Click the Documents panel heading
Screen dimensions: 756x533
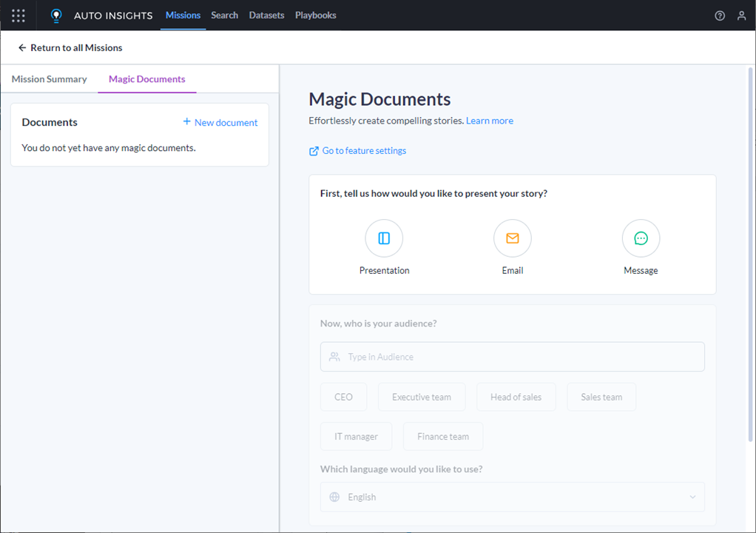49,122
